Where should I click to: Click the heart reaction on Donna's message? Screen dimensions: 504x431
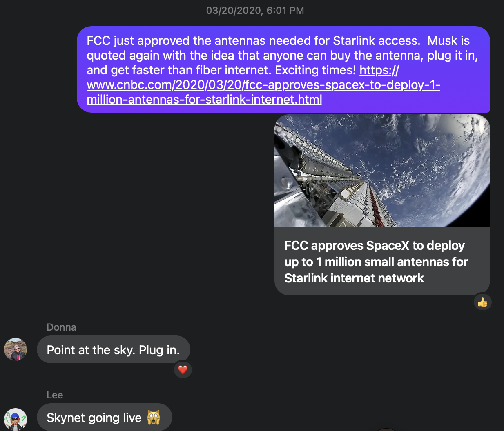point(183,370)
